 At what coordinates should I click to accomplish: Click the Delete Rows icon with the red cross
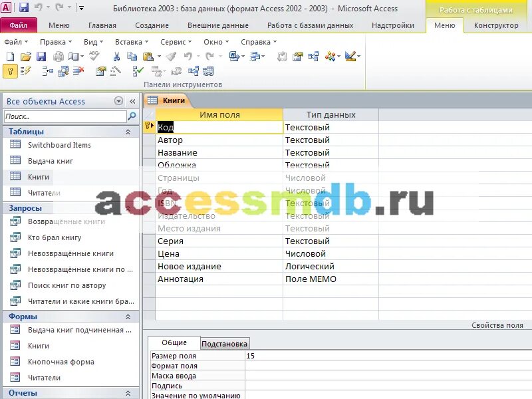[78, 71]
